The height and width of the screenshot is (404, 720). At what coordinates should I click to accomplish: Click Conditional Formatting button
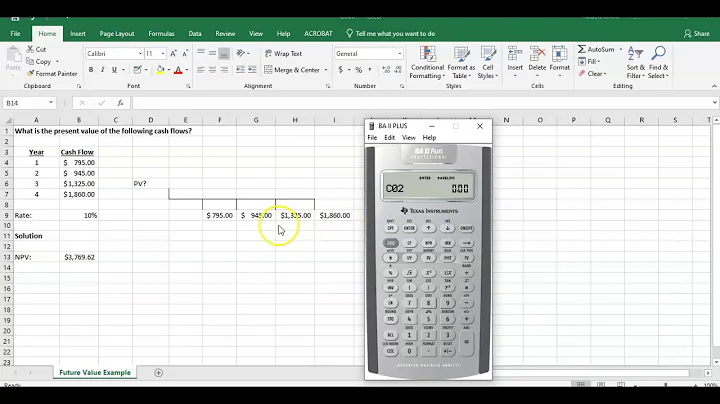[427, 63]
